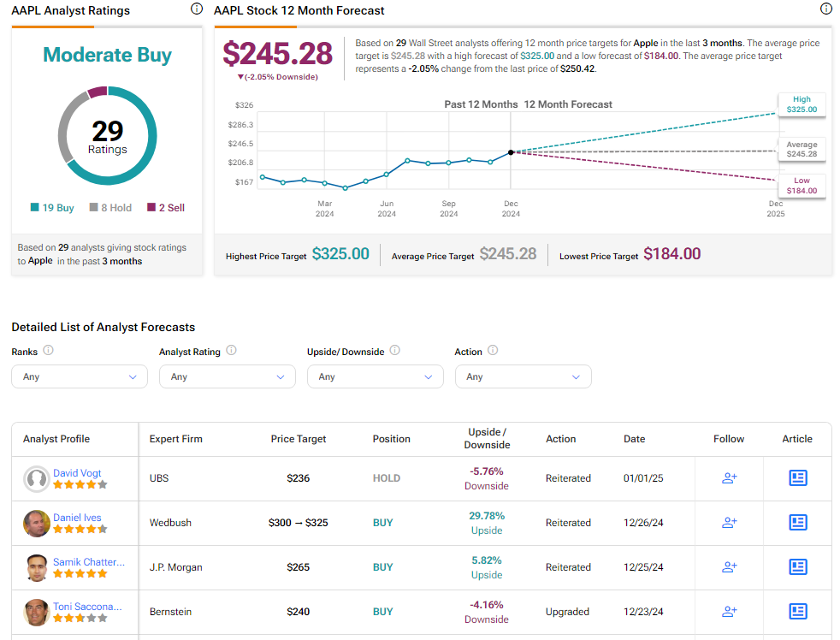The width and height of the screenshot is (840, 640).
Task: Toggle the 2 Sell legend item
Action: pyautogui.click(x=165, y=207)
